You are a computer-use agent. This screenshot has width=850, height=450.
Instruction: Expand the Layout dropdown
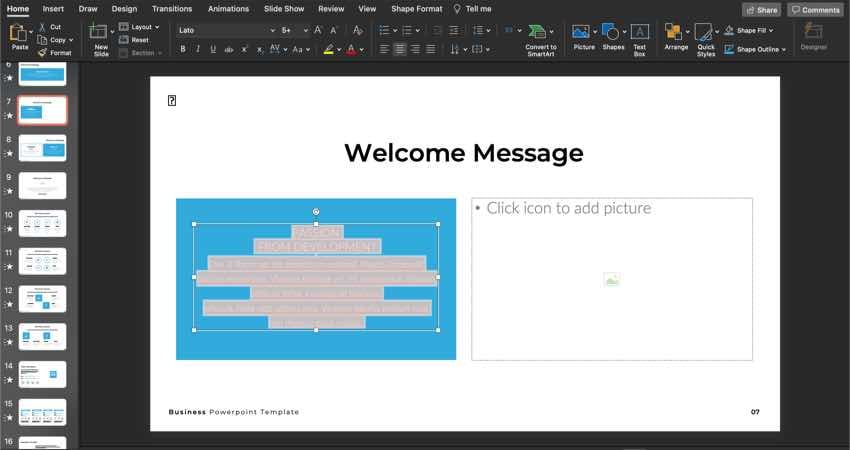(139, 27)
